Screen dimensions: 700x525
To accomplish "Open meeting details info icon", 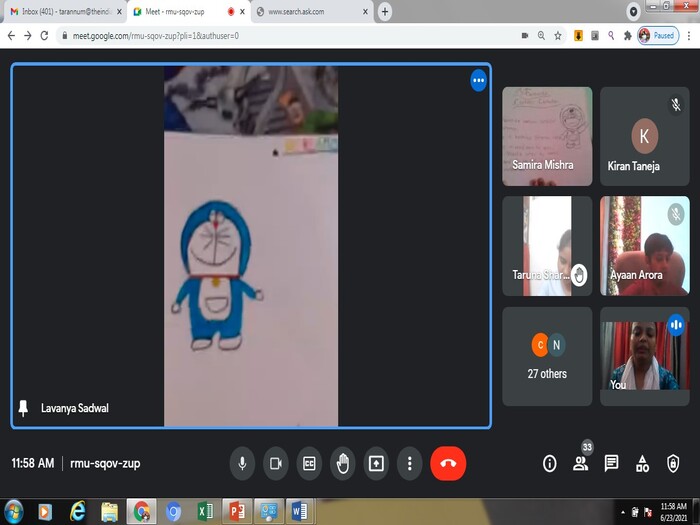I will coord(550,463).
